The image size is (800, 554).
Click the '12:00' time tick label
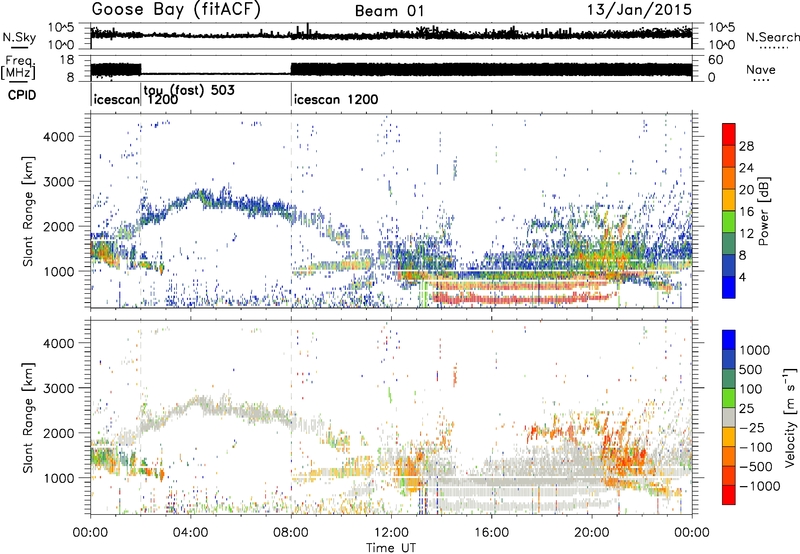pyautogui.click(x=391, y=533)
